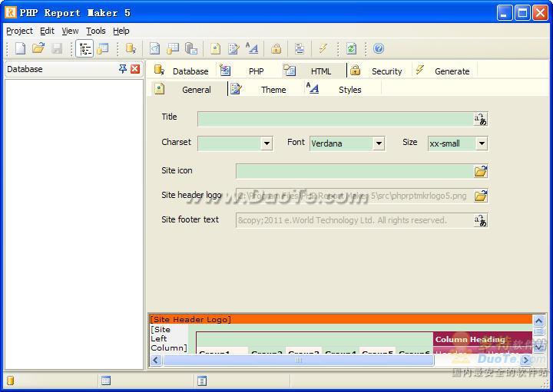Image resolution: width=553 pixels, height=392 pixels.
Task: Open multi-language editor for Site footer text
Action: pyautogui.click(x=480, y=220)
